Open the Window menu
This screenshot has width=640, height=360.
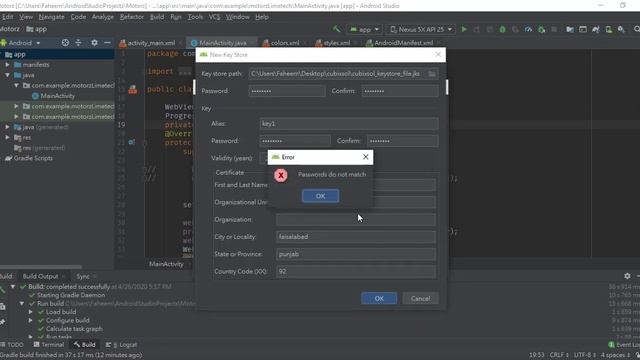(238, 17)
